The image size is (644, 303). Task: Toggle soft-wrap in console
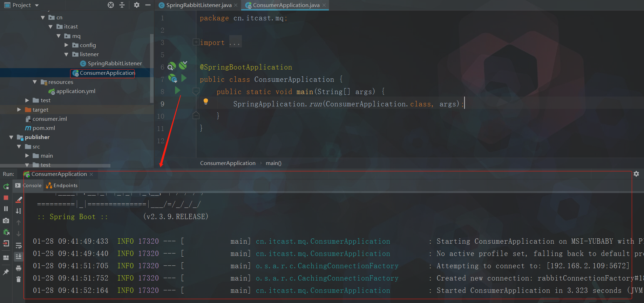click(19, 245)
